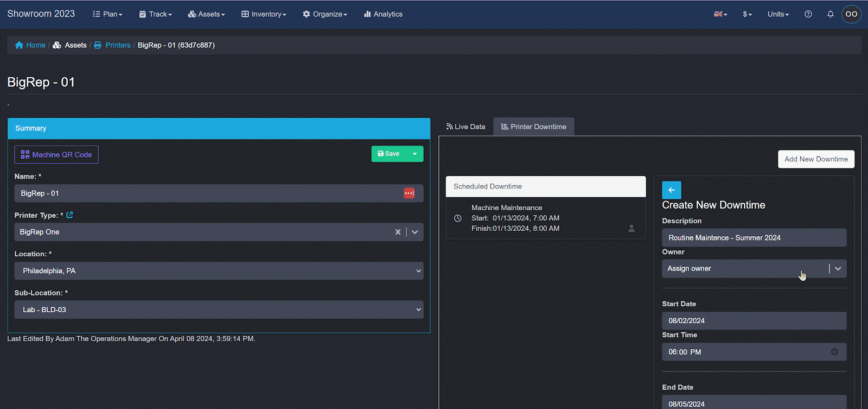Click Machine QR Code button

click(56, 155)
